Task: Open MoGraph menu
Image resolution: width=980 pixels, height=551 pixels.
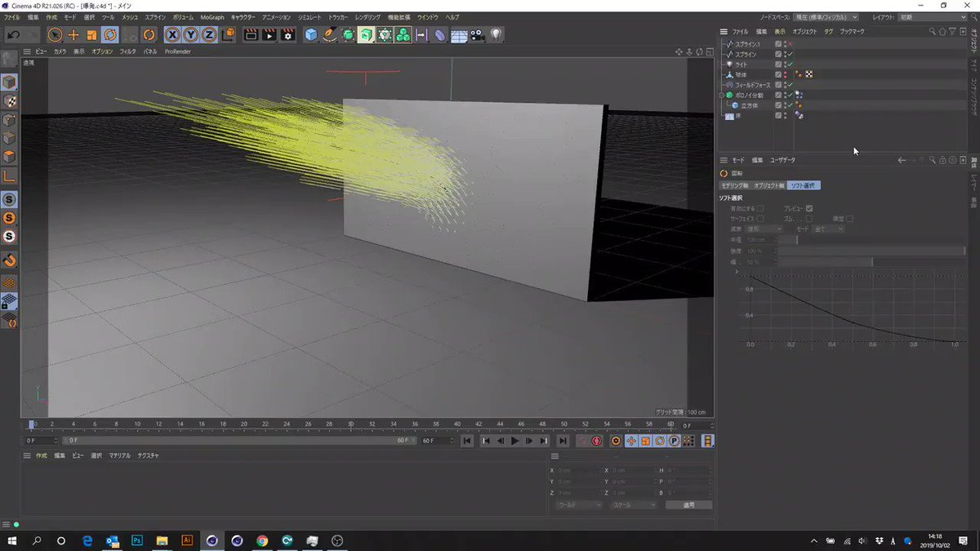Action: coord(212,17)
